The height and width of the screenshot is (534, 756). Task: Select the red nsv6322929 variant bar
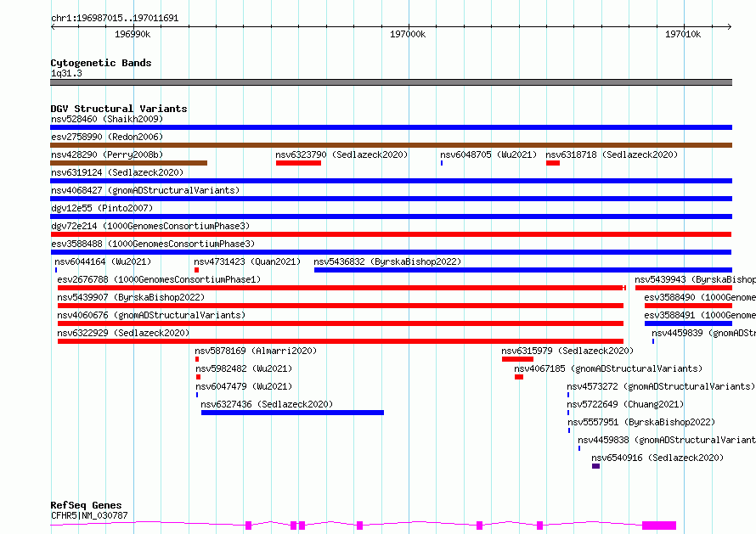point(341,341)
